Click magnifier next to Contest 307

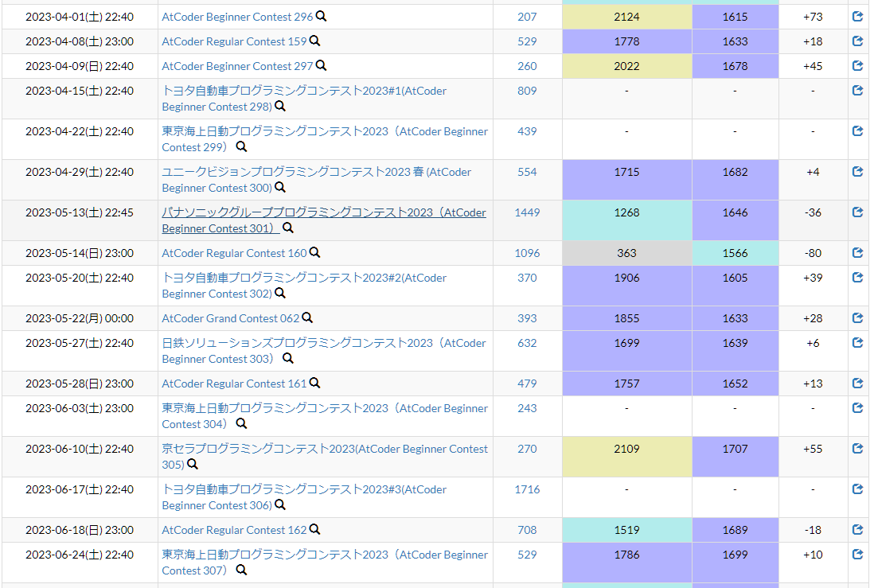[241, 570]
